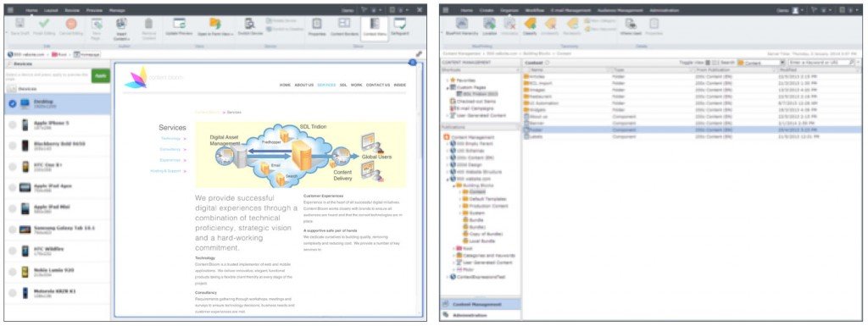Click New Page ribbon icon
868x326 pixels.
coord(97,24)
